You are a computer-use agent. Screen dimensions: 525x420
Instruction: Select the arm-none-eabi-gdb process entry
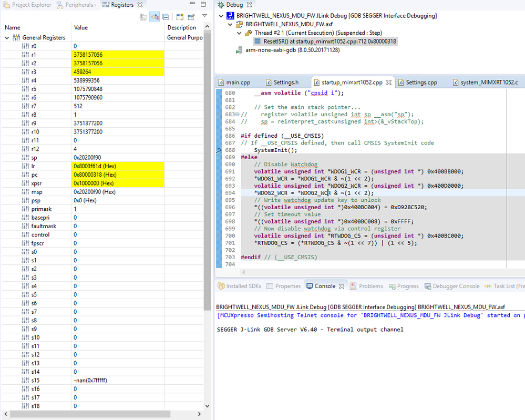(x=286, y=50)
